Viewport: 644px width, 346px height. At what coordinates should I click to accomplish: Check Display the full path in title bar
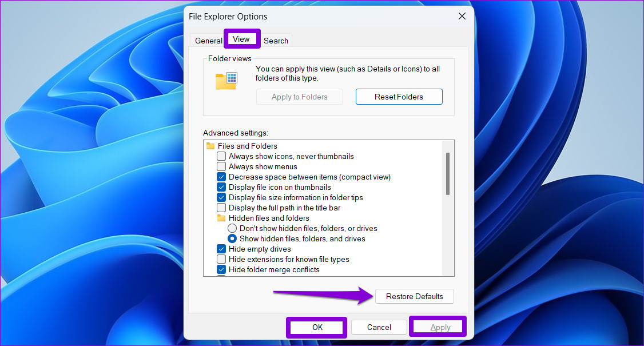pos(221,208)
